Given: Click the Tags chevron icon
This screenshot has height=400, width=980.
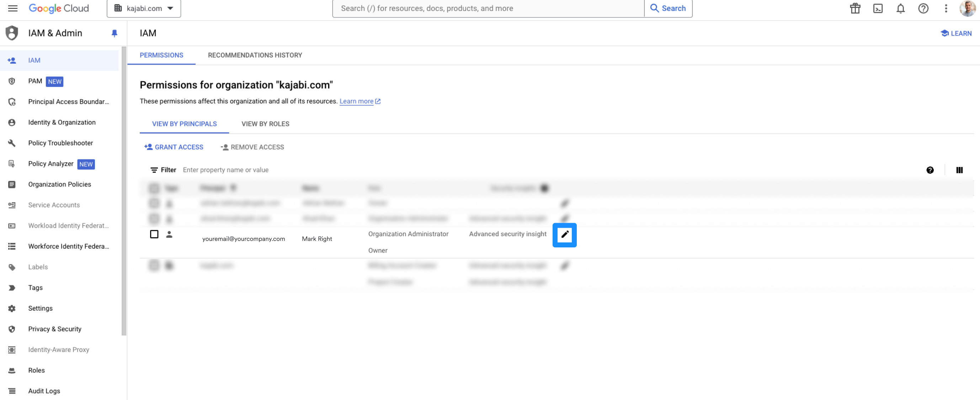Looking at the screenshot, I should tap(12, 288).
